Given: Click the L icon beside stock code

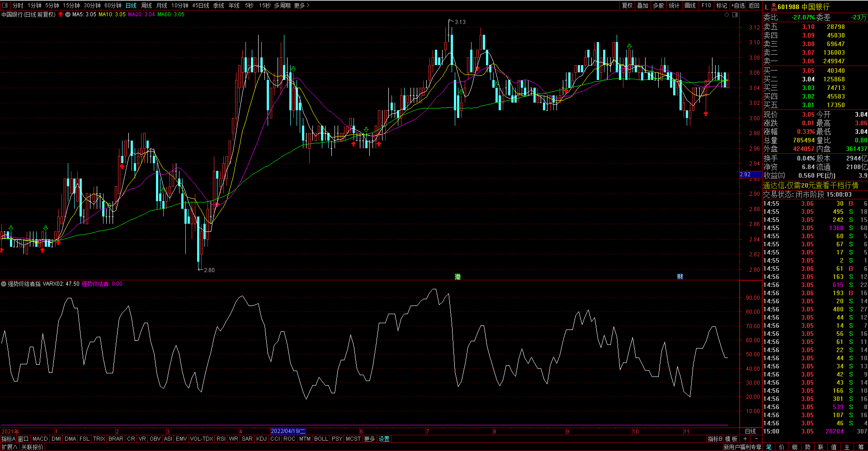Looking at the screenshot, I should click(x=766, y=7).
